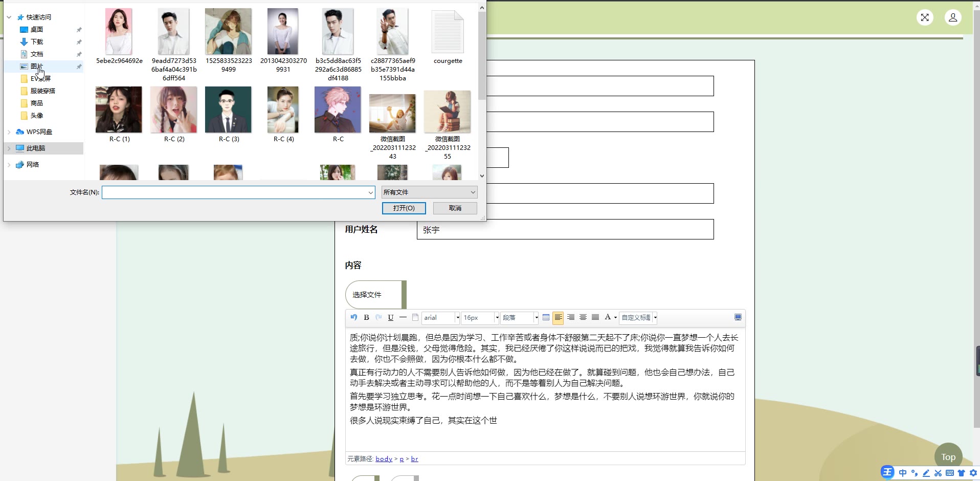The width and height of the screenshot is (980, 481).
Task: Expand the 网络 tree node
Action: pyautogui.click(x=9, y=165)
